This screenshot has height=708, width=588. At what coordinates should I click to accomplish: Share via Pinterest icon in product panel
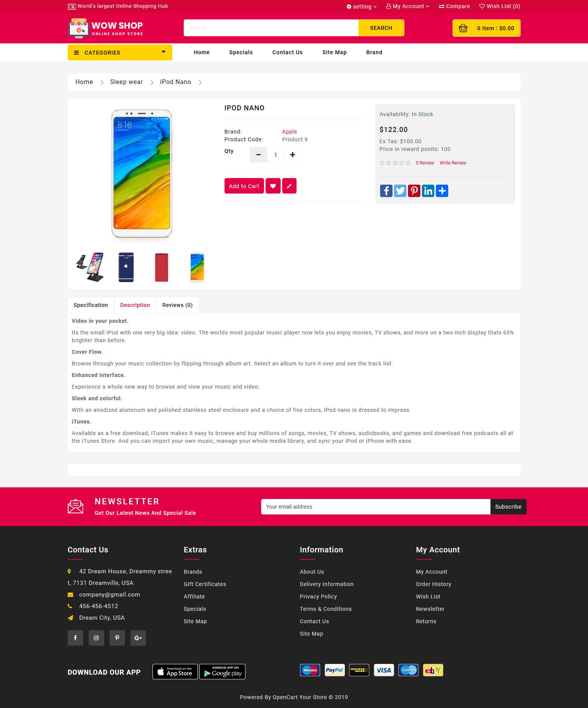pyautogui.click(x=414, y=190)
